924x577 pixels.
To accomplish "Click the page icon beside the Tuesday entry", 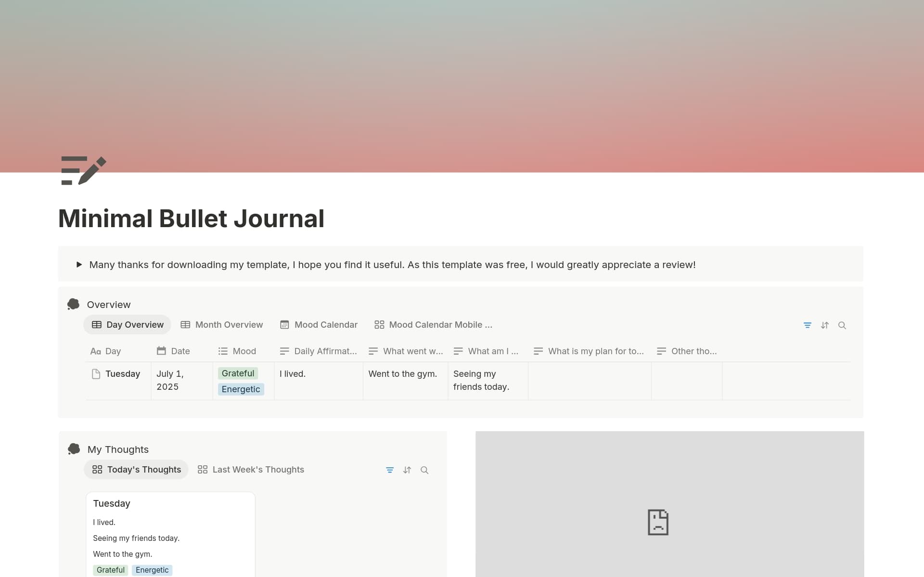I will point(95,374).
